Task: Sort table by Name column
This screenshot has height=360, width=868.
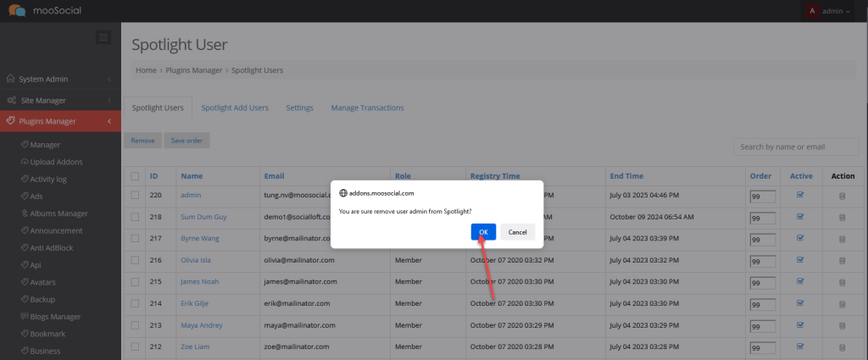Action: point(192,176)
